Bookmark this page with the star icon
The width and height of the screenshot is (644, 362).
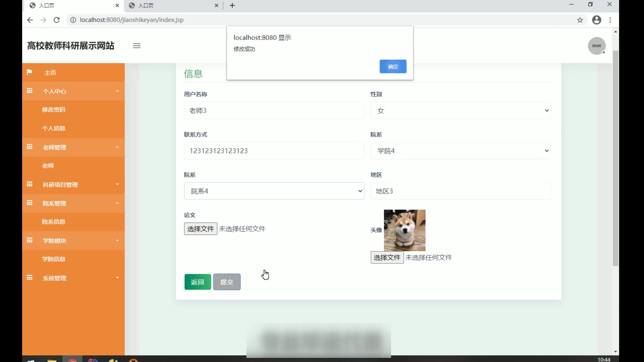click(x=580, y=20)
